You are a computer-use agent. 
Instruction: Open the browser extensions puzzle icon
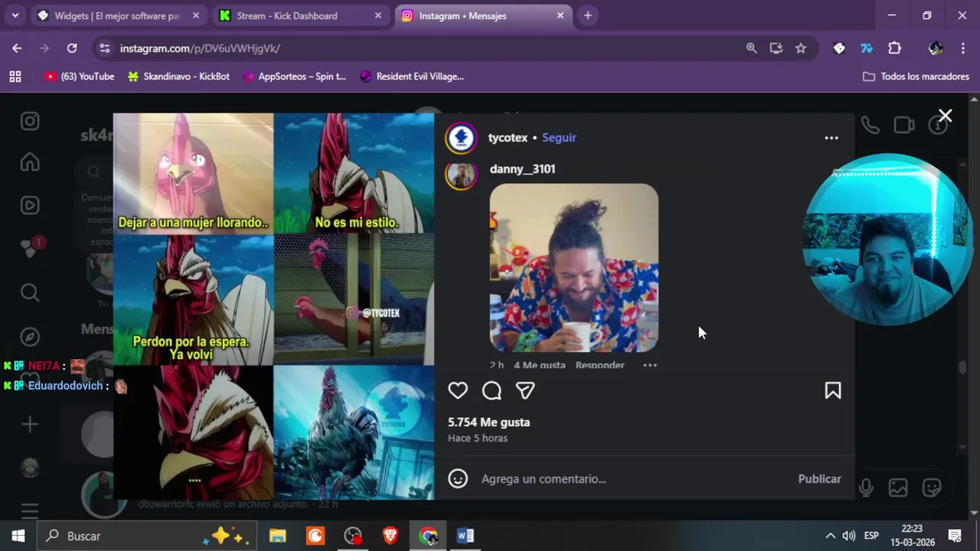[894, 48]
